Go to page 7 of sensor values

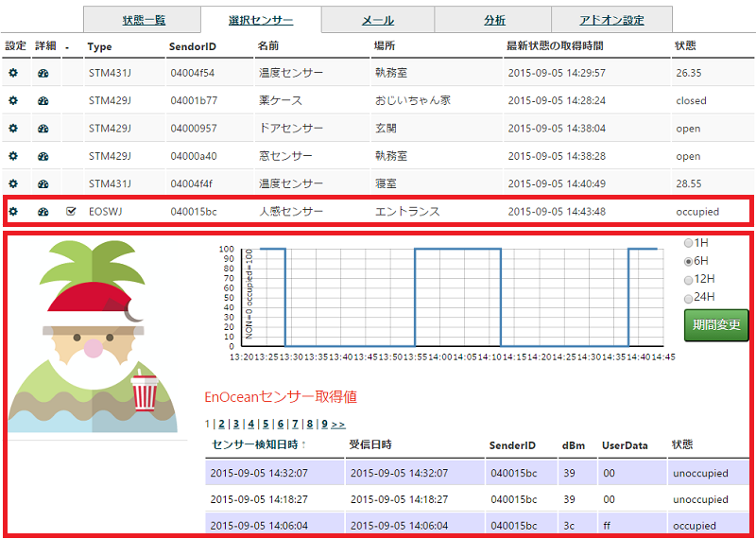click(x=295, y=425)
